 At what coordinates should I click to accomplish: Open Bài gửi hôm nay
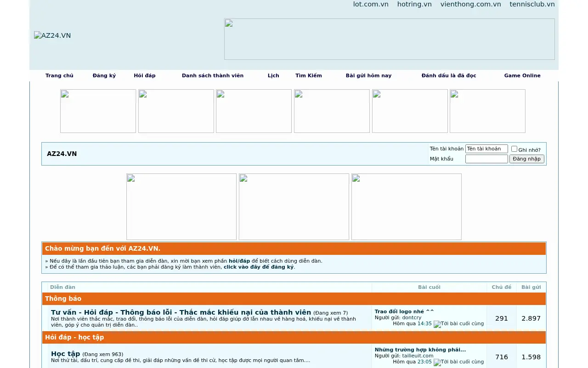click(x=368, y=75)
